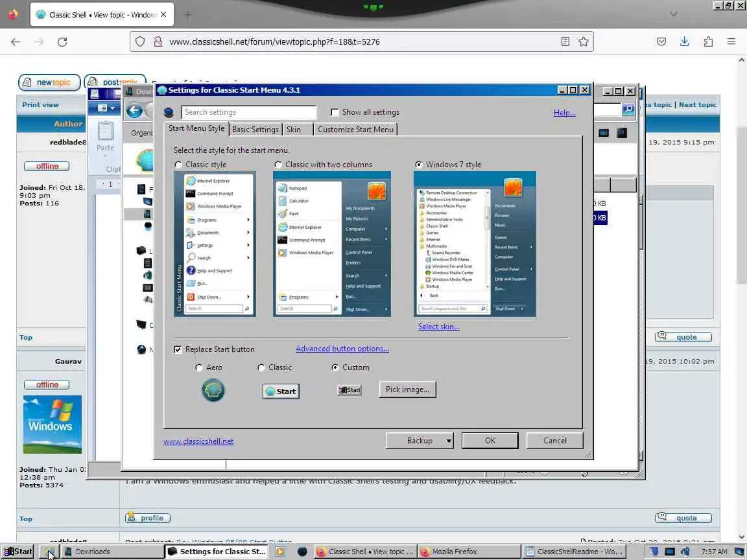Image resolution: width=747 pixels, height=560 pixels.
Task: Click Gaurav's post quote button
Action: [x=683, y=518]
